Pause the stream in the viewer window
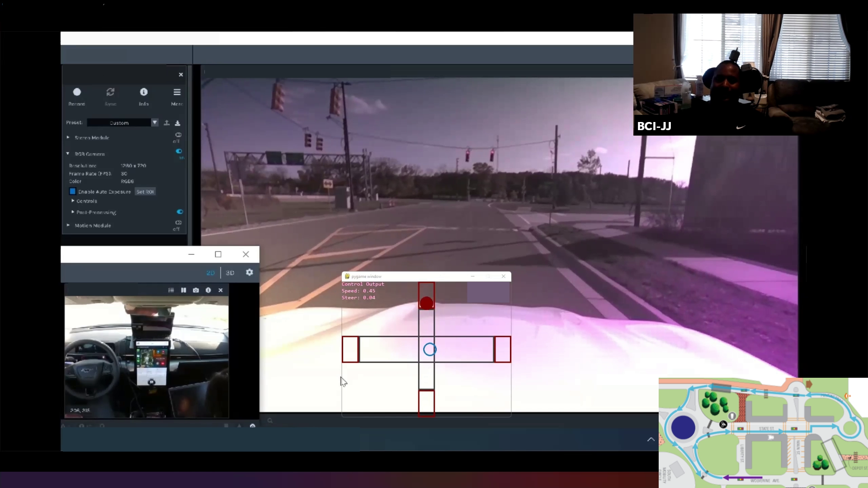The image size is (868, 488). (184, 290)
